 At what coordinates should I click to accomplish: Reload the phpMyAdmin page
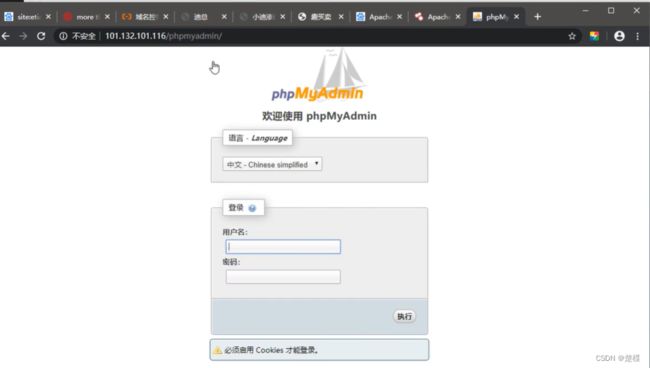(x=41, y=36)
